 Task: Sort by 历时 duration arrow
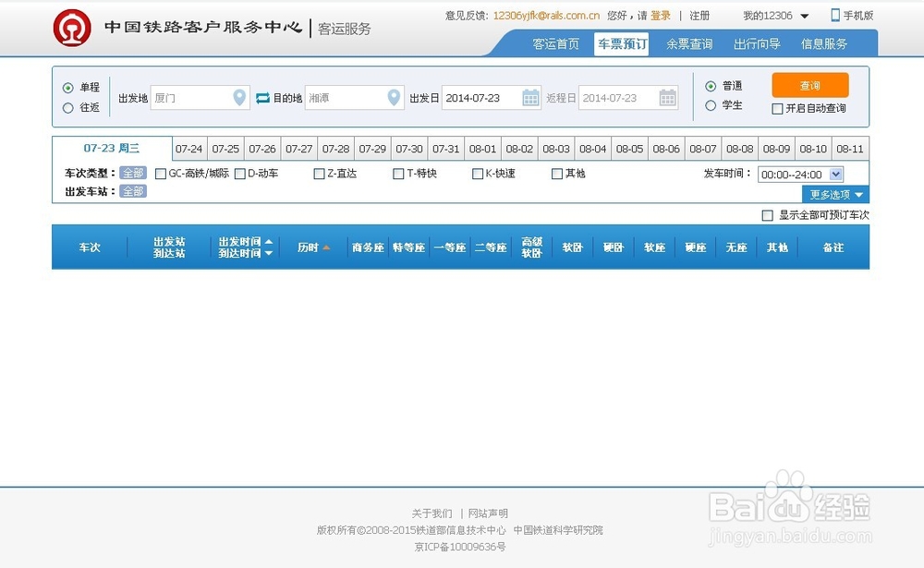(326, 248)
